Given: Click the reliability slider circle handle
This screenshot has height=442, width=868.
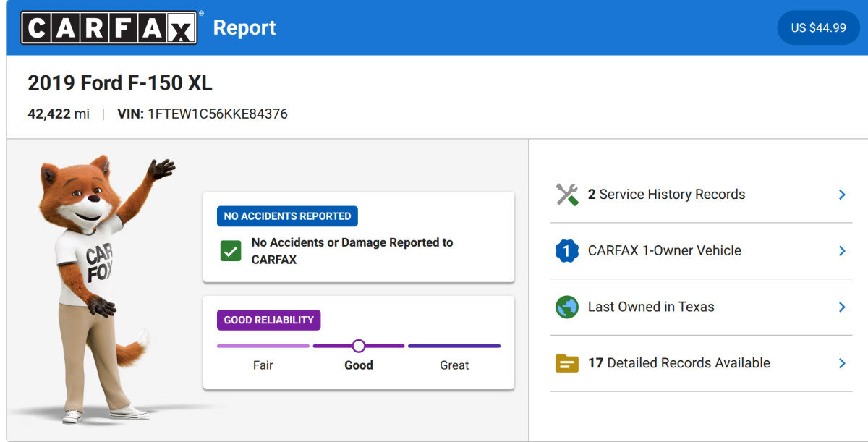Looking at the screenshot, I should click(359, 346).
